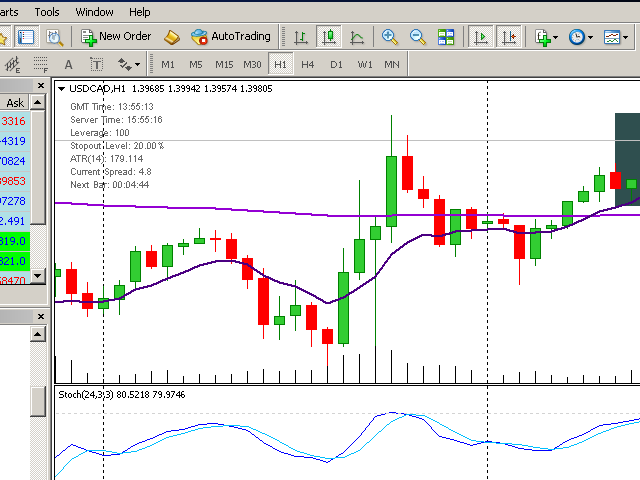This screenshot has height=480, width=640.
Task: Open the Window menu
Action: tap(94, 12)
